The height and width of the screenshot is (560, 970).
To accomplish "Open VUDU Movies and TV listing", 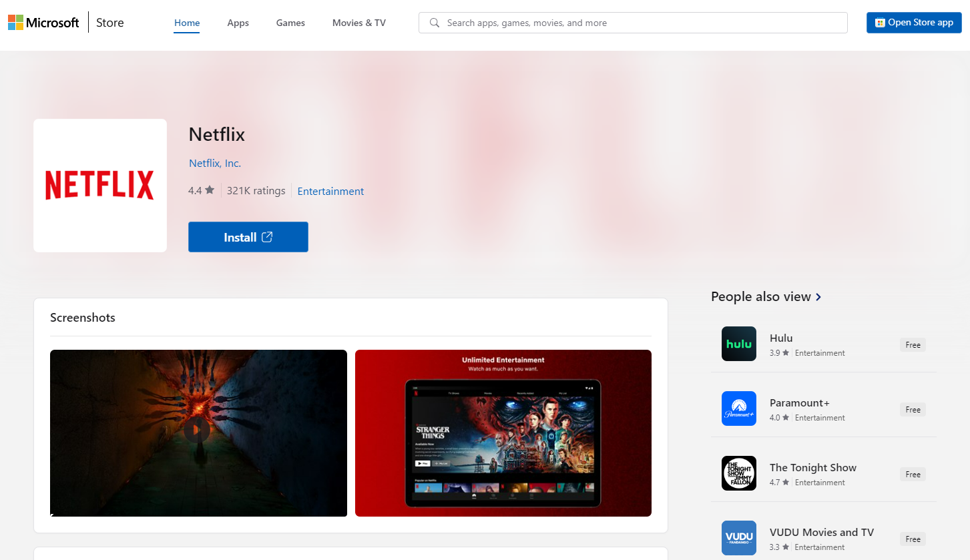I will [822, 532].
